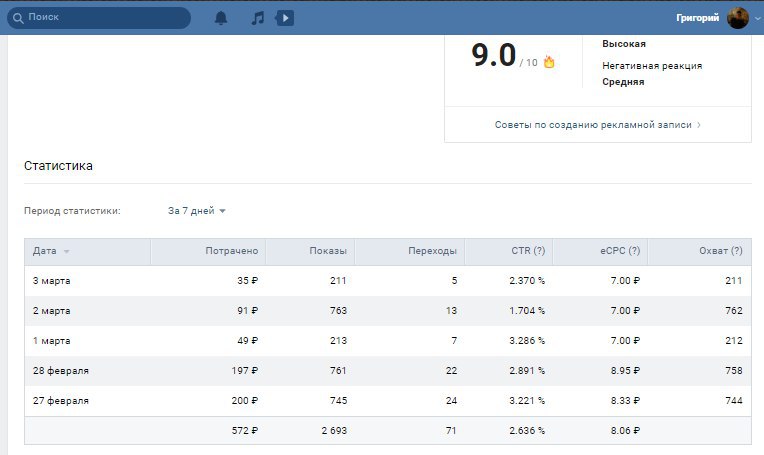
Task: Expand the account menu arrow next to avatar
Action: 757,18
